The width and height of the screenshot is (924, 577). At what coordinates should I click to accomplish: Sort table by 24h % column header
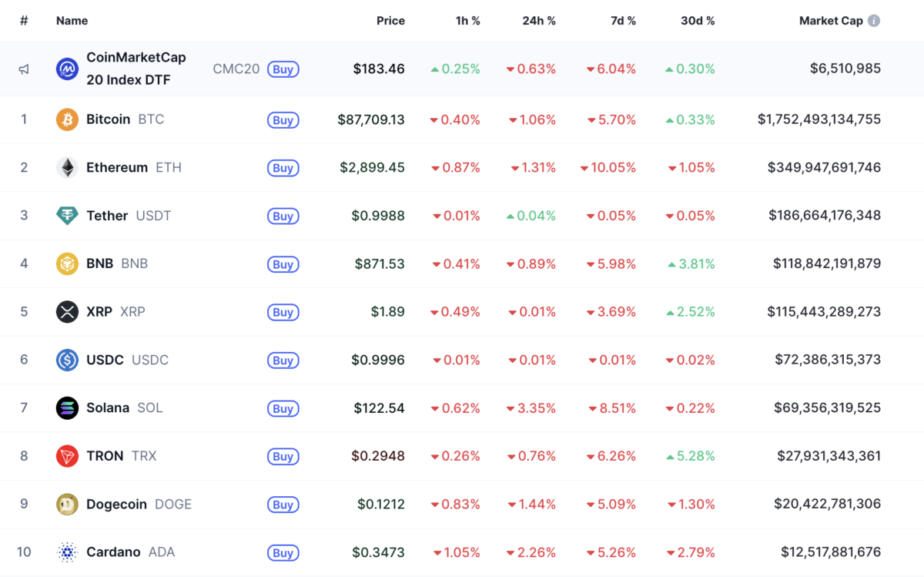coord(538,21)
